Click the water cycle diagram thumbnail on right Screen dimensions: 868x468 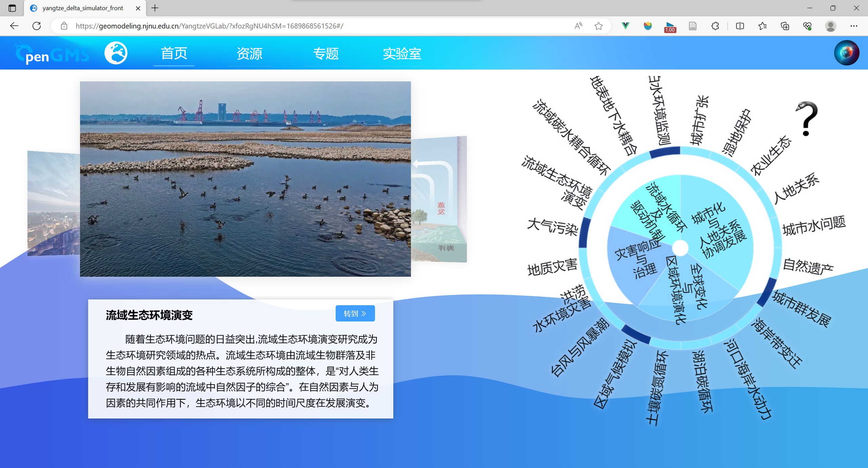439,200
